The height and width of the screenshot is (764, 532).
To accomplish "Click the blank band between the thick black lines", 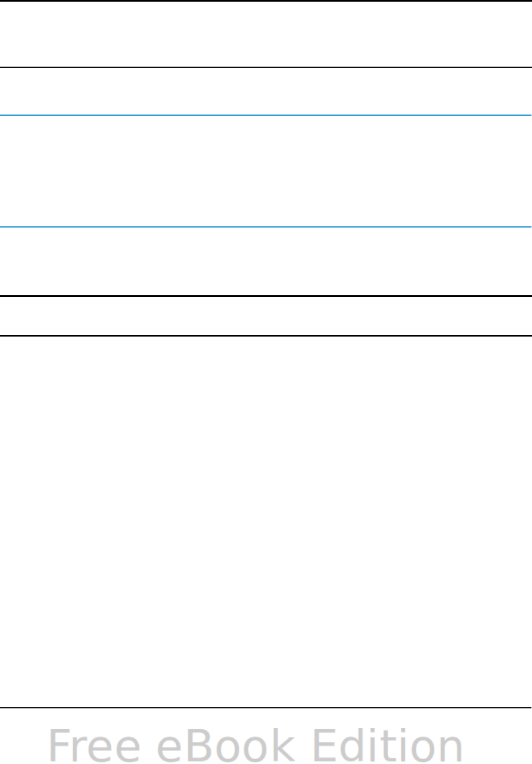I will click(266, 316).
